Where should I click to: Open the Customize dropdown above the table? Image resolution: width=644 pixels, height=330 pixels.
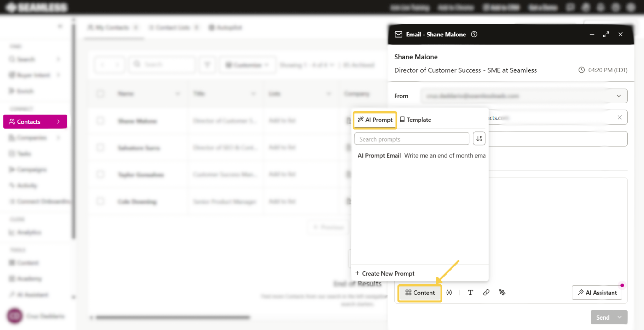248,65
